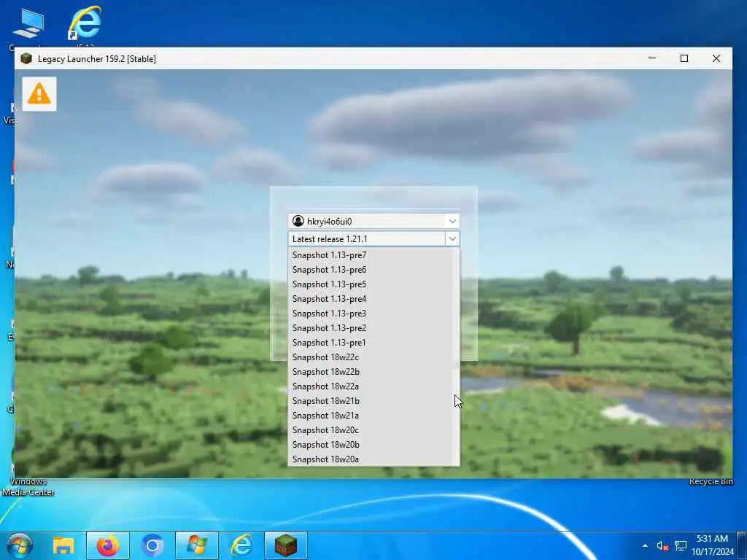Select Snapshot 18w21b entry
This screenshot has height=560, width=747.
pyautogui.click(x=370, y=401)
